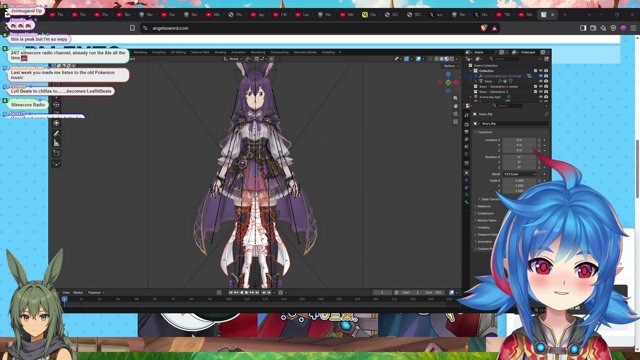Select the Measure ruler tool

[57, 143]
